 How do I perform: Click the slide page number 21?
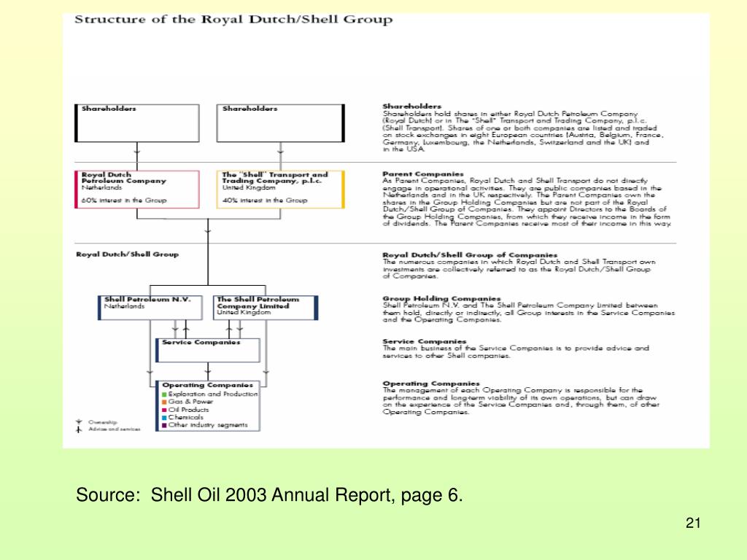coord(693,524)
